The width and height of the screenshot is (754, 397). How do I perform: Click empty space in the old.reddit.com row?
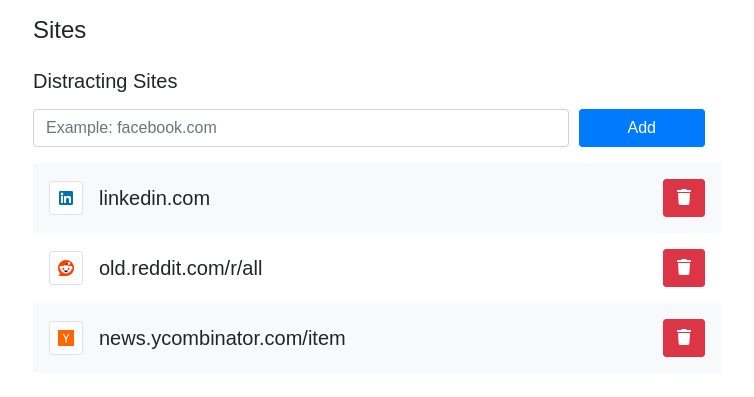point(457,268)
